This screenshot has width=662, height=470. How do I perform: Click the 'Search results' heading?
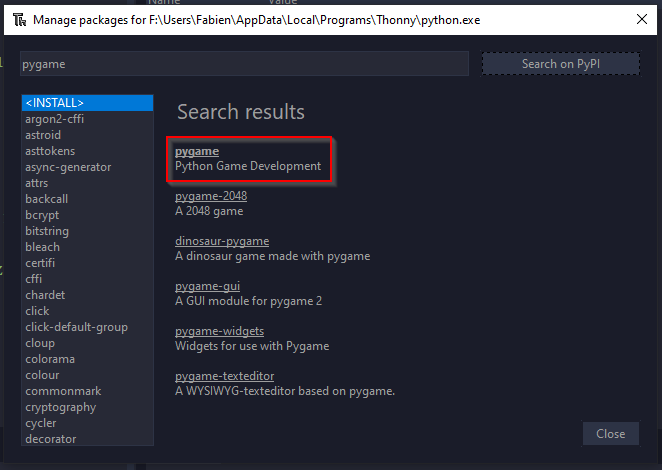[x=241, y=112]
